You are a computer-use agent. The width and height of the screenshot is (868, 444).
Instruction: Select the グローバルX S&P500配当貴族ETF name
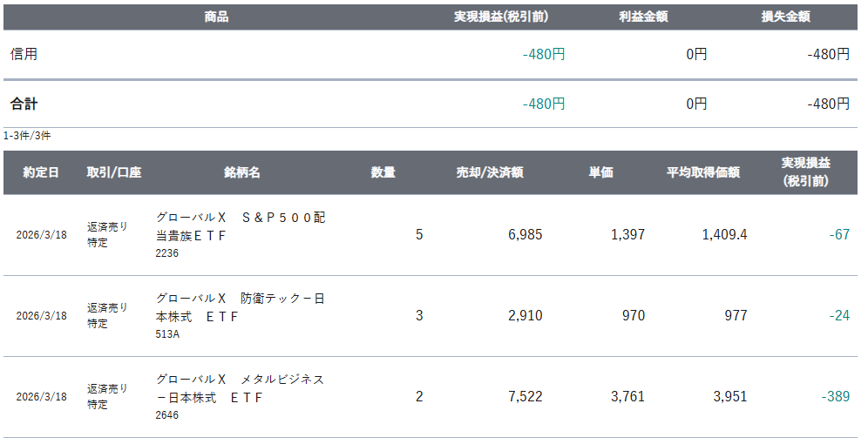coord(241,226)
